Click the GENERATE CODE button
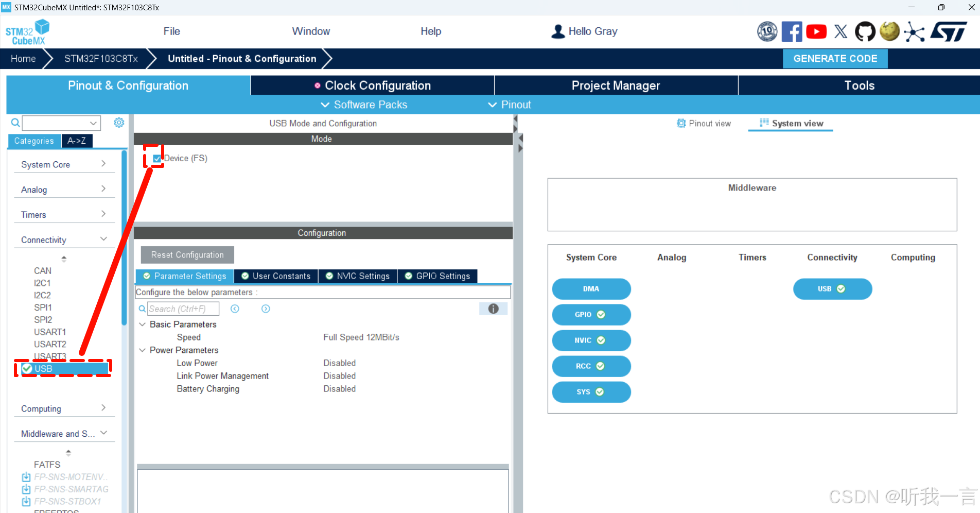The image size is (980, 513). point(835,59)
